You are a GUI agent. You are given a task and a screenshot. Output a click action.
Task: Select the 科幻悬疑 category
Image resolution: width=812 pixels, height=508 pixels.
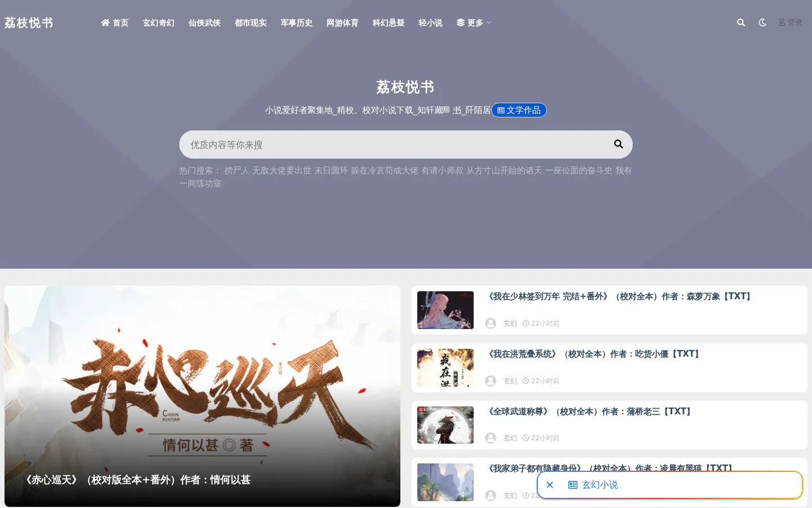[389, 23]
